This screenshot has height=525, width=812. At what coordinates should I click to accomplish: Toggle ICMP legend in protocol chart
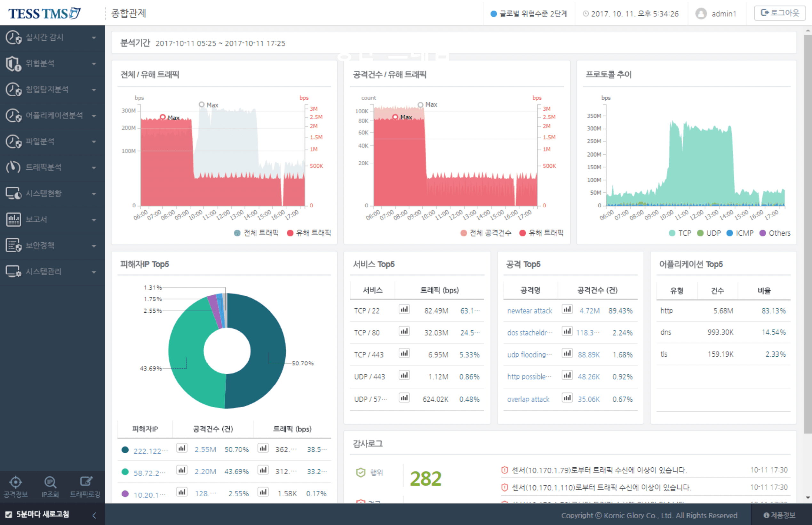pos(740,233)
